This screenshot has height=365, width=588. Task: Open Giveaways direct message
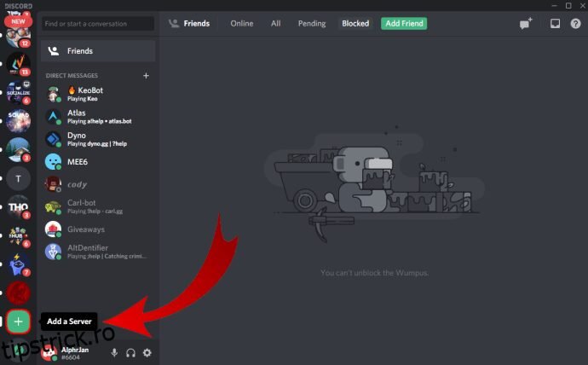[x=98, y=229]
